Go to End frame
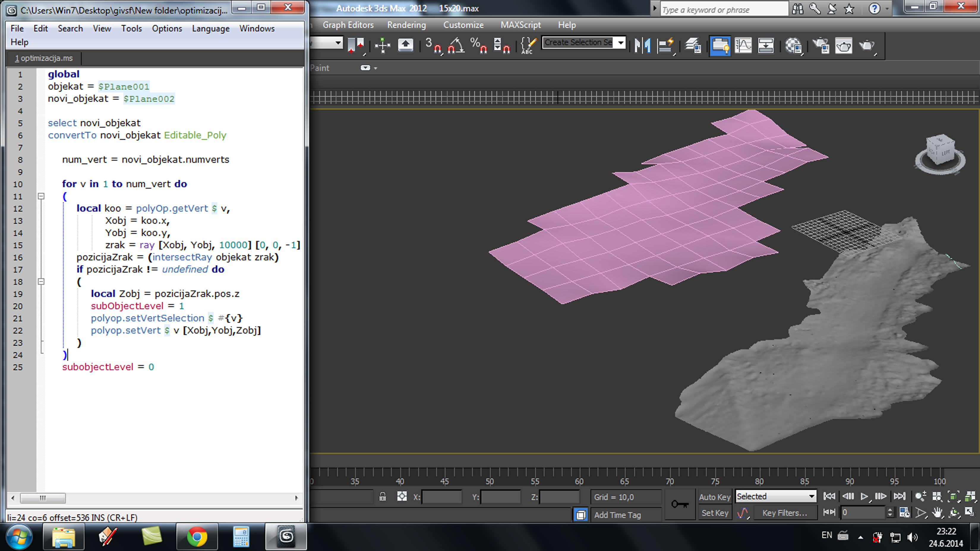Image resolution: width=980 pixels, height=551 pixels. (899, 496)
